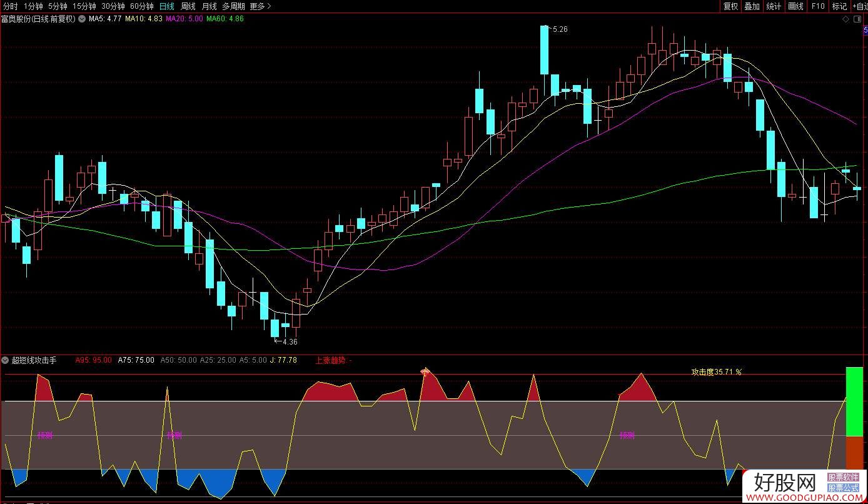The height and width of the screenshot is (504, 868).
Task: Click the MA10: 4.83 label
Action: pyautogui.click(x=143, y=19)
